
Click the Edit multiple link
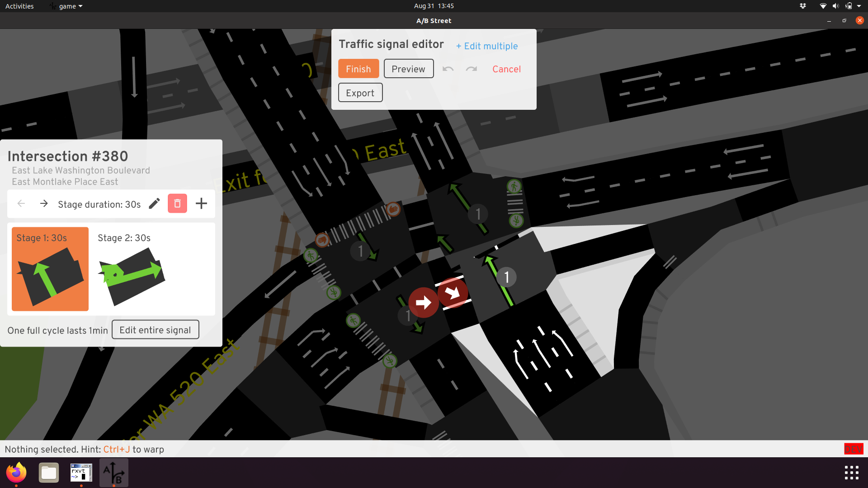[487, 46]
